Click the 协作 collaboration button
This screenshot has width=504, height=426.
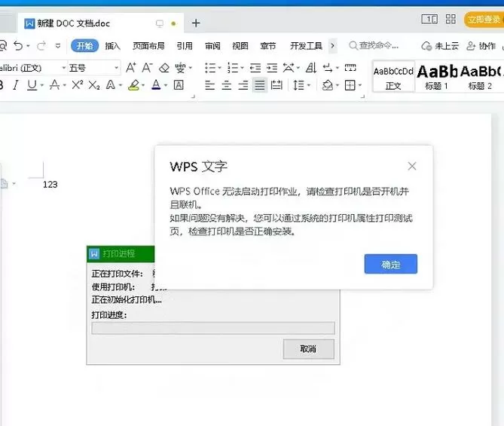click(481, 46)
